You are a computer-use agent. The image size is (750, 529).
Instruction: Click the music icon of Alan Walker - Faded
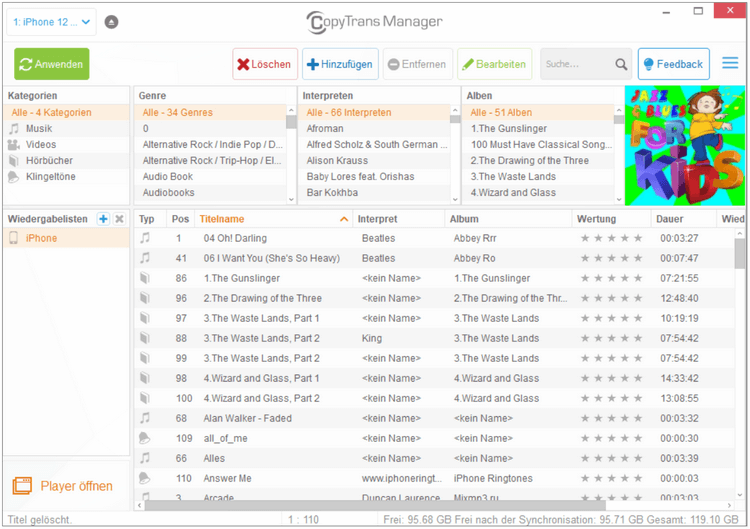[145, 418]
